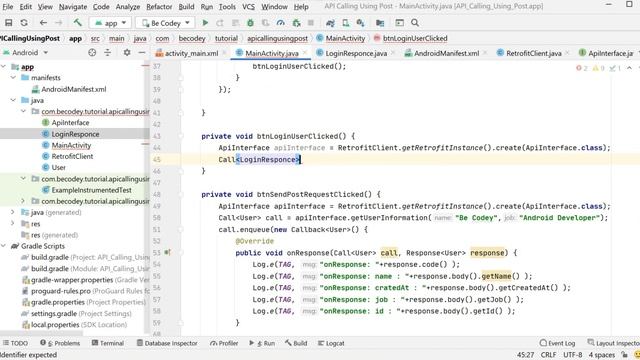The image size is (640, 360).
Task: Open the run configuration dropdown labeled app
Action: 111,23
